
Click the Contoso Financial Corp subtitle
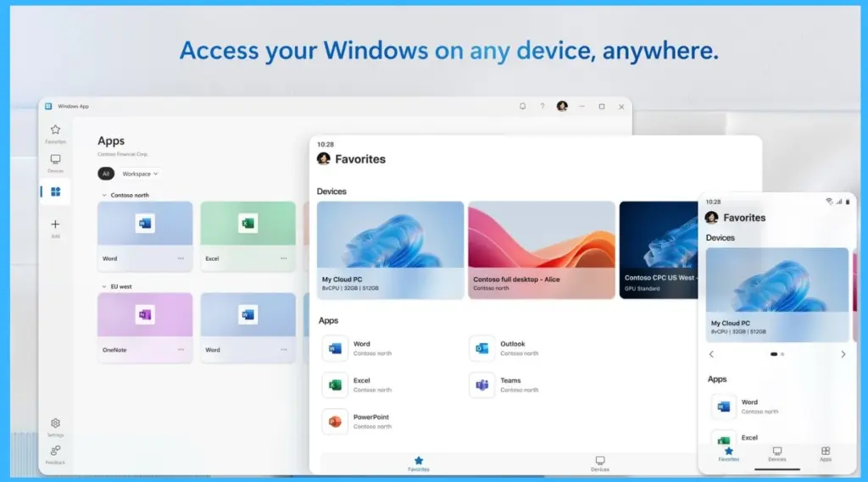coord(122,154)
